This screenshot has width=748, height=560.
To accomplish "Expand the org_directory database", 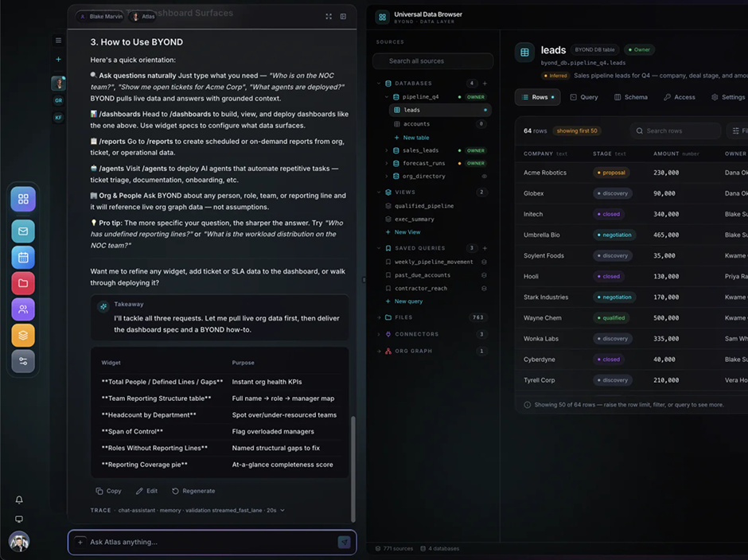I will click(387, 176).
